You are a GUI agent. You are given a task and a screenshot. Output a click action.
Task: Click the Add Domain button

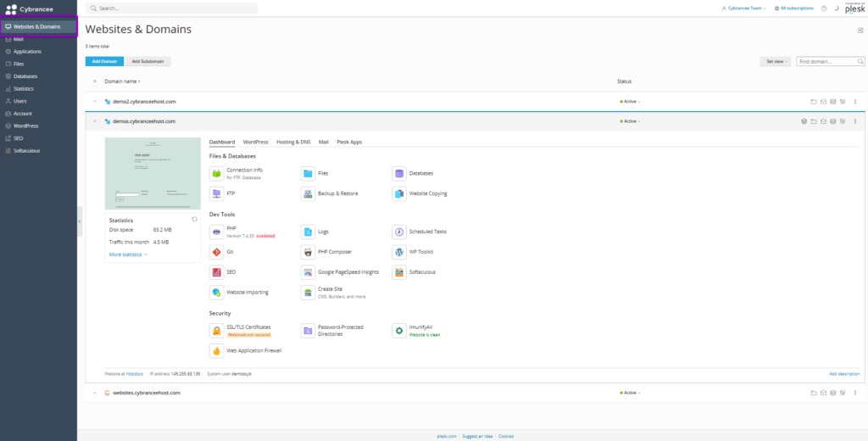[x=104, y=62]
